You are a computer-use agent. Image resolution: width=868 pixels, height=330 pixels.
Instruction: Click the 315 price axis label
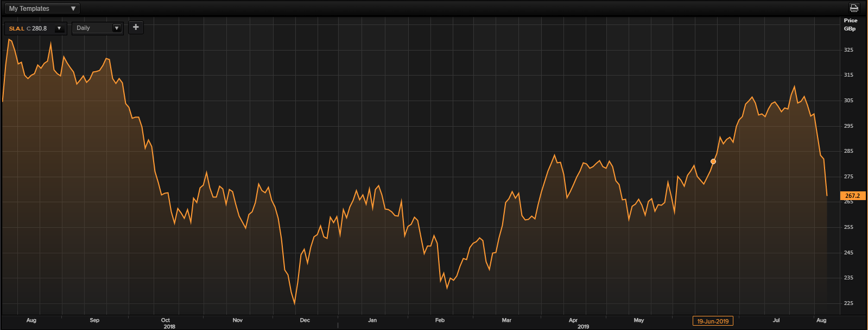pyautogui.click(x=848, y=75)
